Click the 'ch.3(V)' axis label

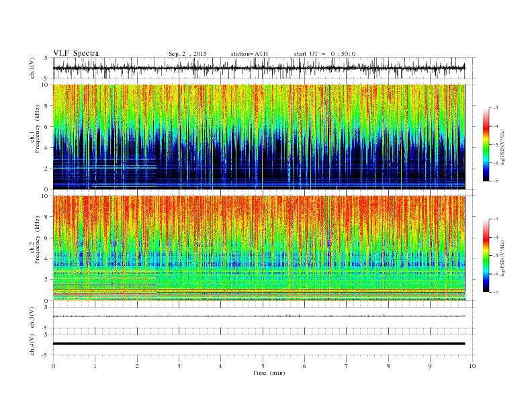coord(32,318)
